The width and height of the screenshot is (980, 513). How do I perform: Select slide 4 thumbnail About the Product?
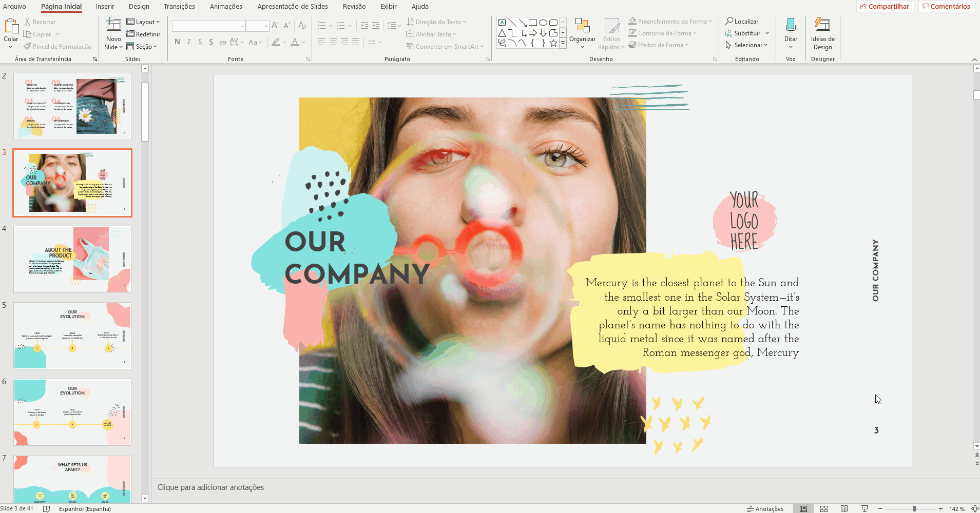click(x=72, y=259)
